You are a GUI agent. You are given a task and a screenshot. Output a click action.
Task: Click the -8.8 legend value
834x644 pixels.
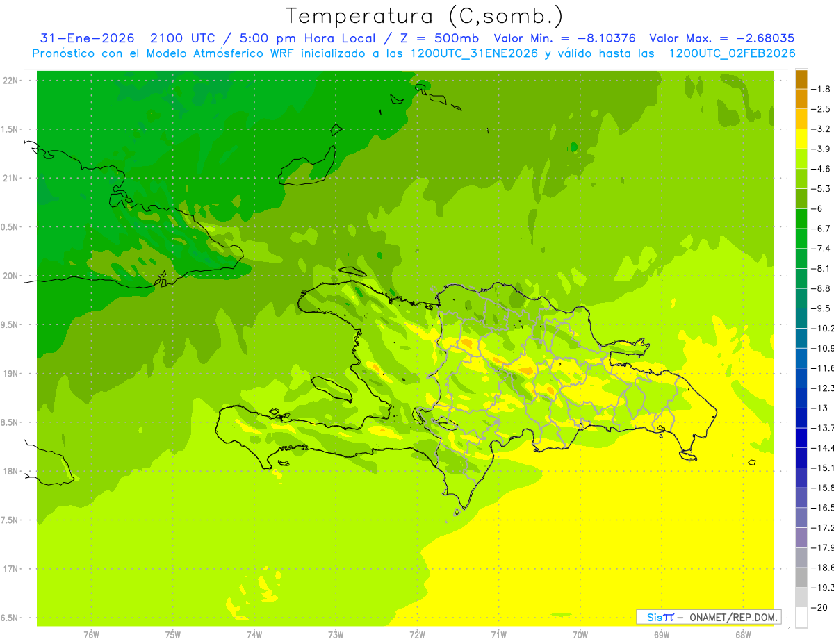click(822, 288)
